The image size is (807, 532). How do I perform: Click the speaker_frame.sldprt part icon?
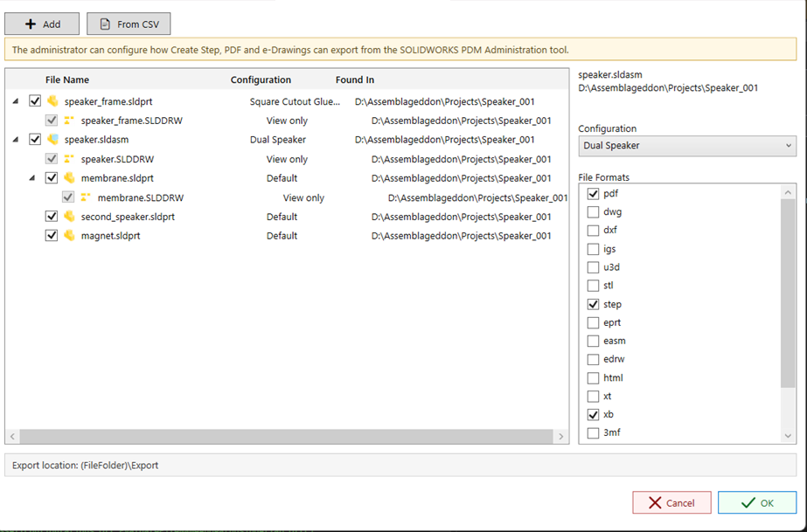[x=52, y=100]
